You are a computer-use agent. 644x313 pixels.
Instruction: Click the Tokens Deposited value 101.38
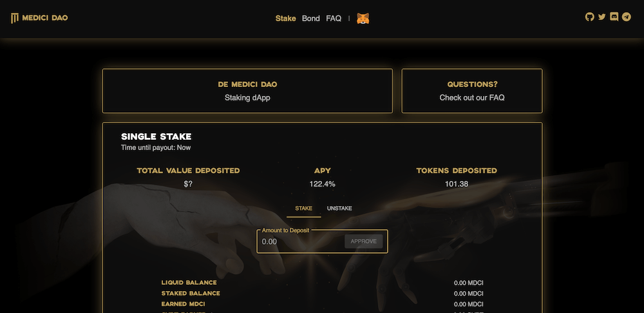click(457, 184)
